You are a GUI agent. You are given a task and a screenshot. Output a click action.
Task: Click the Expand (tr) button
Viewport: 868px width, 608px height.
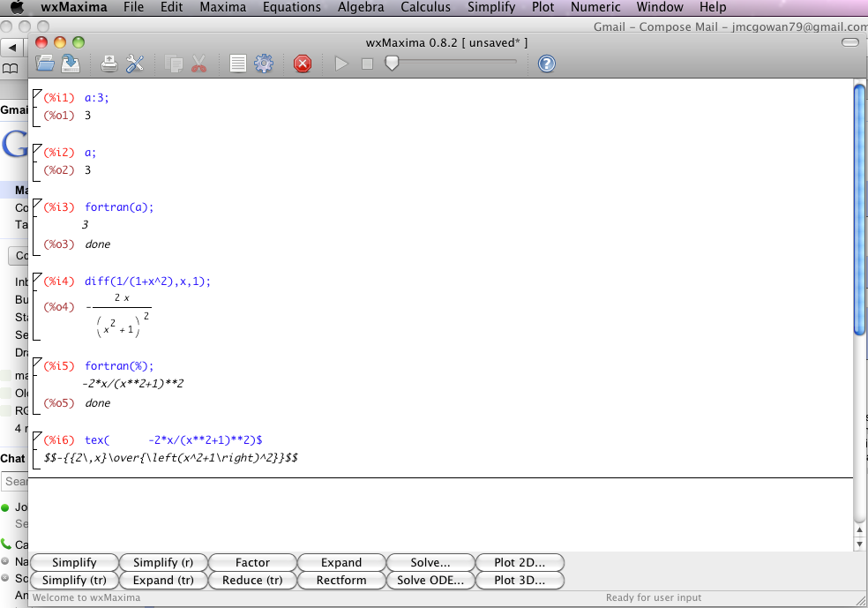pyautogui.click(x=163, y=581)
